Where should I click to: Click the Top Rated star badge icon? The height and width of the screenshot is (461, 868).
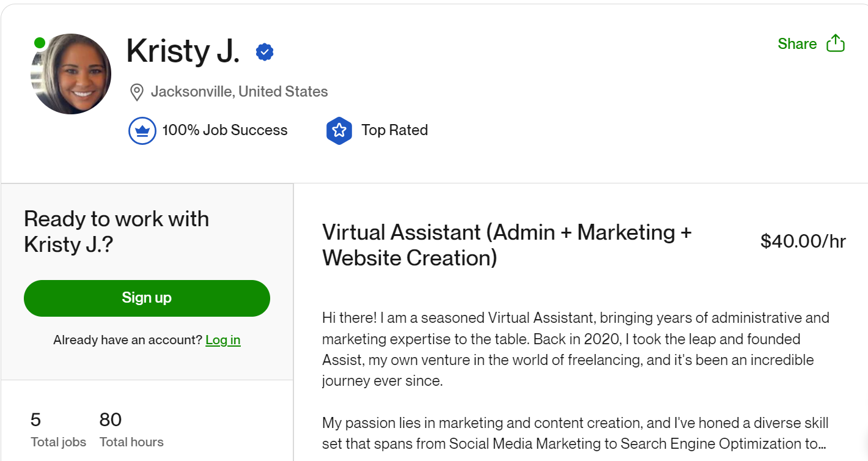pyautogui.click(x=339, y=131)
